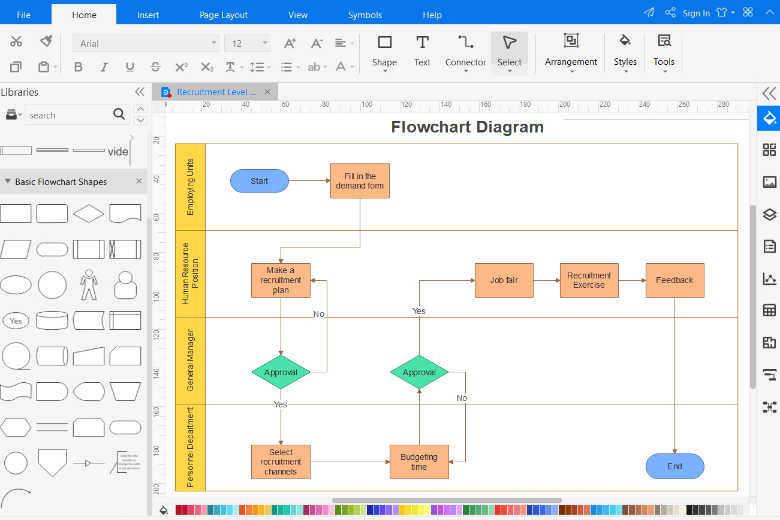Viewport: 780px width, 520px height.
Task: Click the search magnifier icon
Action: point(119,114)
